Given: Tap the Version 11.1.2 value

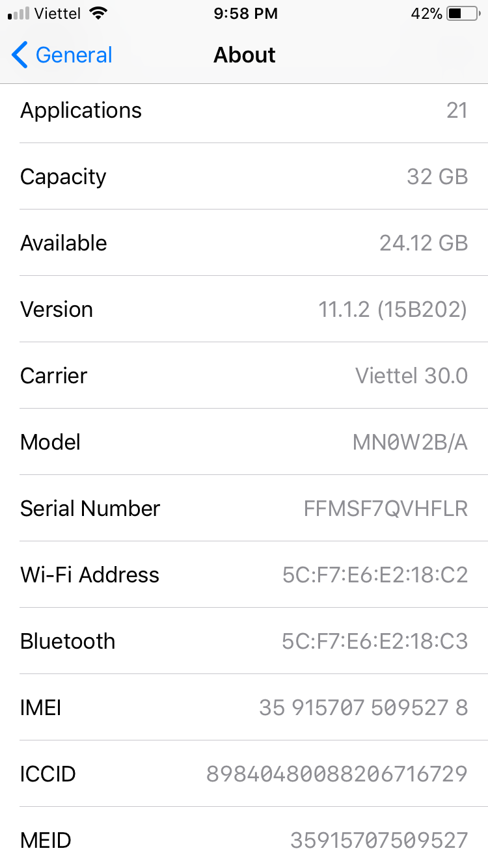Looking at the screenshot, I should coord(392,310).
